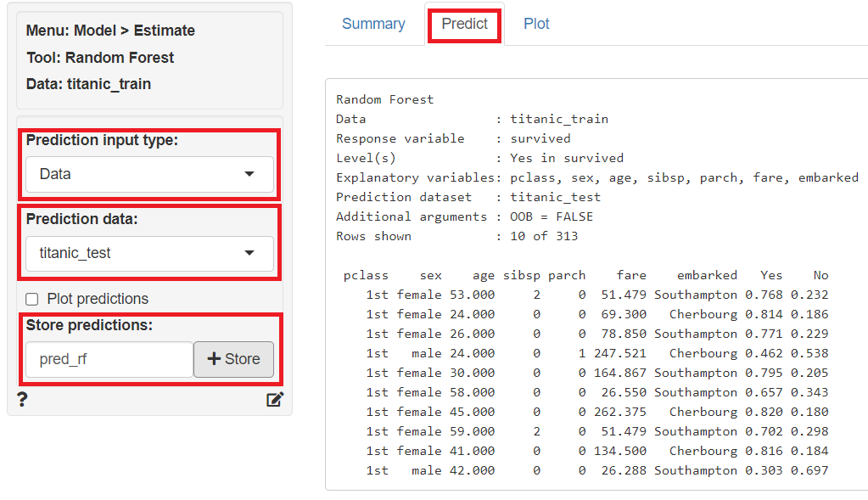Click arrow icon of Prediction data selector
Screen dimensions: 868x500
249,253
